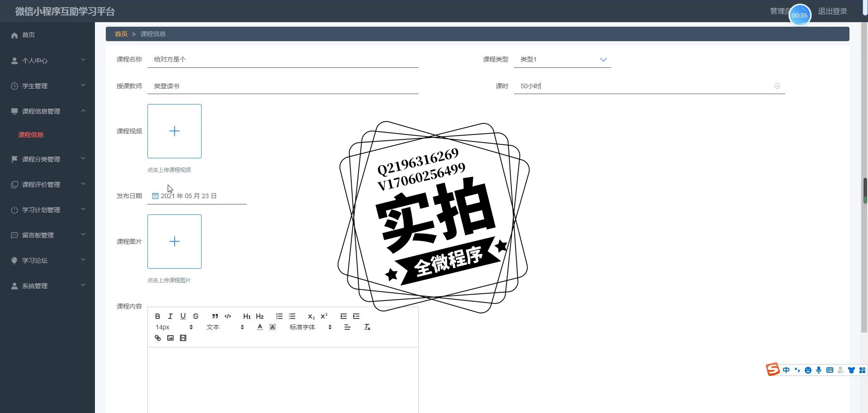Screen dimensions: 868x413
Task: Insert a code block in the editor
Action: (228, 316)
